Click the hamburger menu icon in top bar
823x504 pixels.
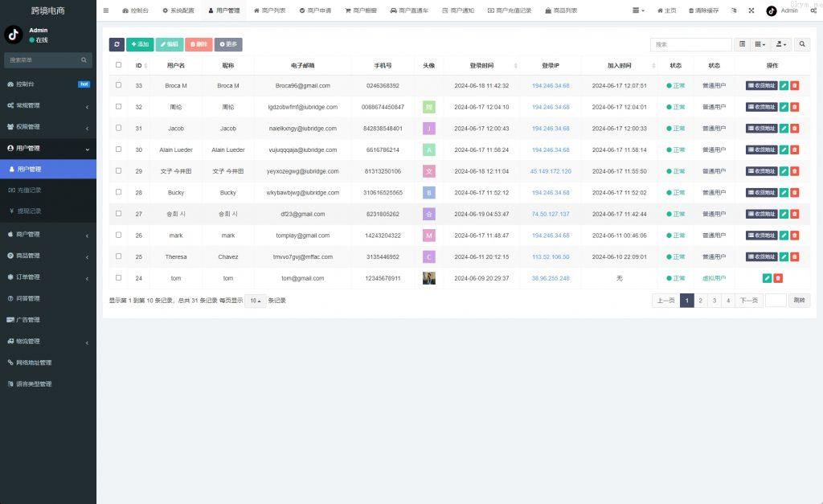(106, 10)
